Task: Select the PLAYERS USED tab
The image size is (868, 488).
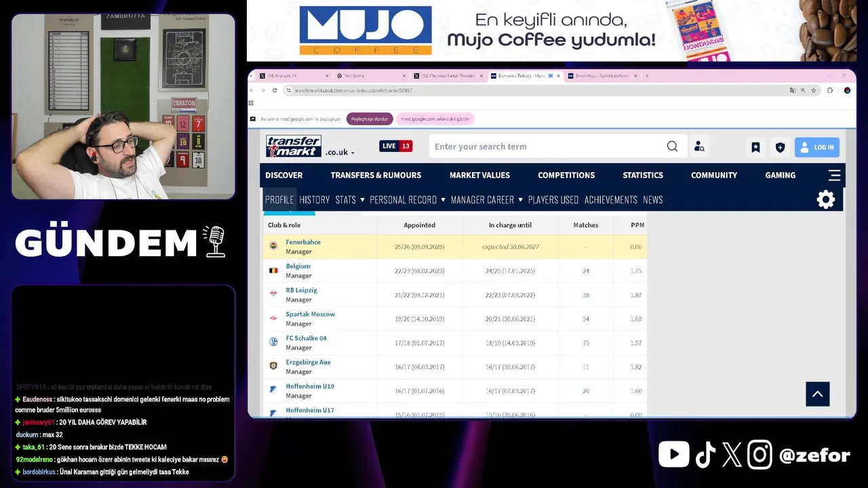Action: [x=553, y=200]
